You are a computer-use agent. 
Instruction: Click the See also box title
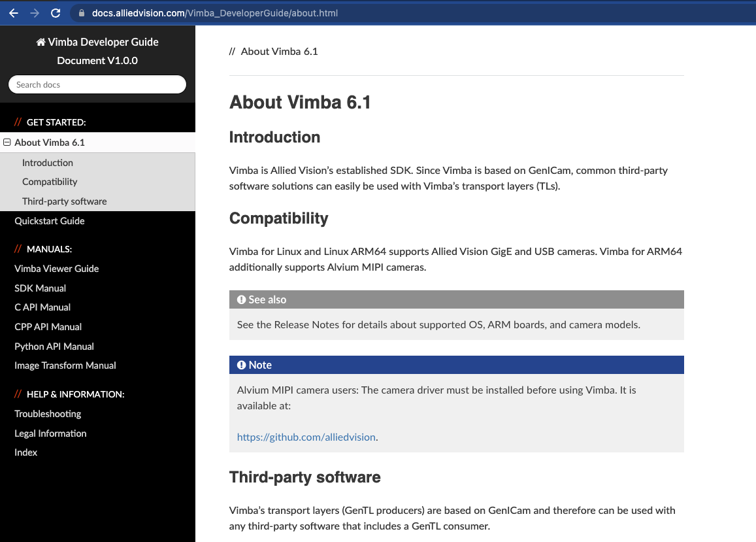[x=267, y=299]
